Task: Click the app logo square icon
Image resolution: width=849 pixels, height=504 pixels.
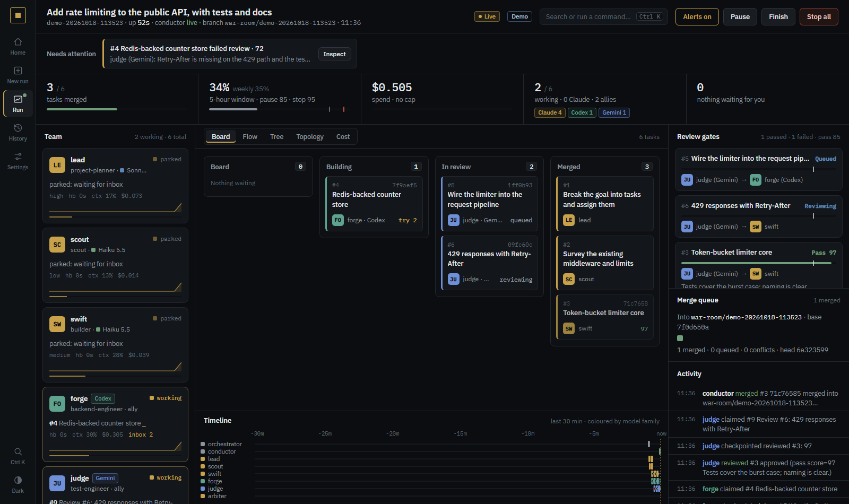Action: coord(18,15)
